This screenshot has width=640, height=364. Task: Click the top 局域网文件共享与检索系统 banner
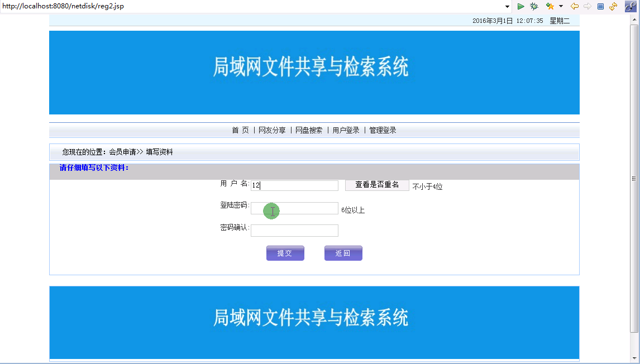click(x=314, y=73)
